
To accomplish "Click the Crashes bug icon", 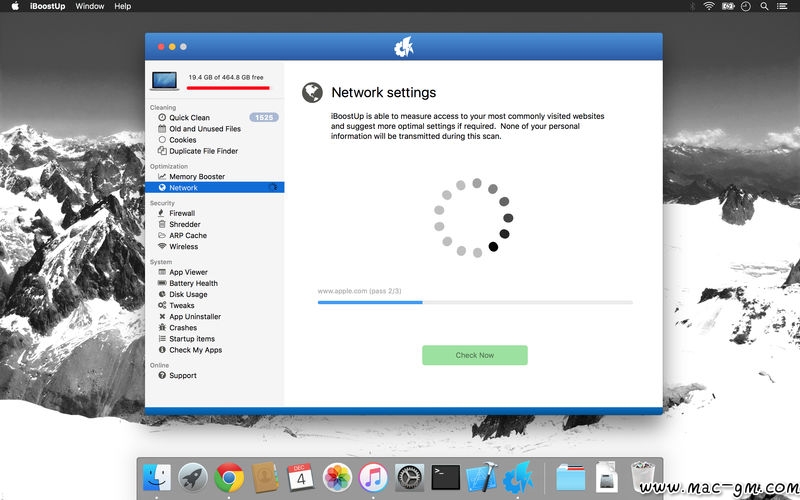I will [x=162, y=328].
